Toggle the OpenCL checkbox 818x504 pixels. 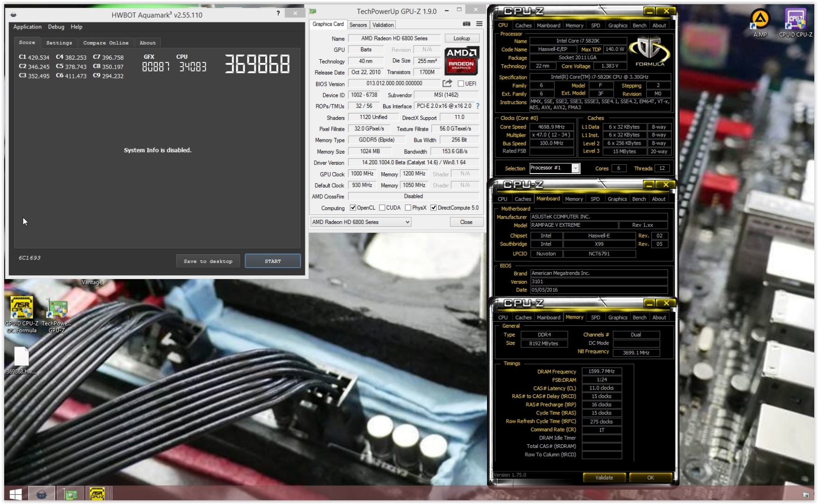click(353, 208)
